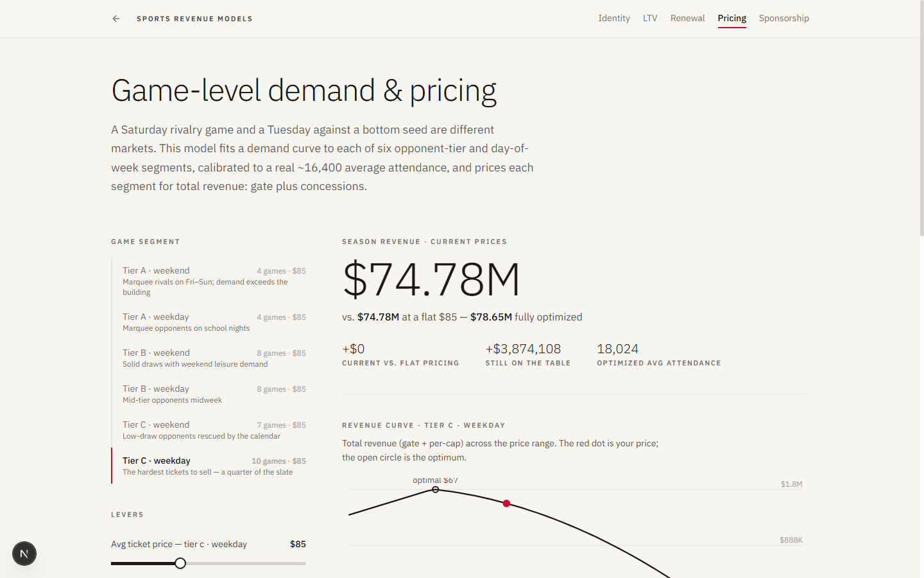Click the +$0 current vs. flat pricing value

point(354,349)
